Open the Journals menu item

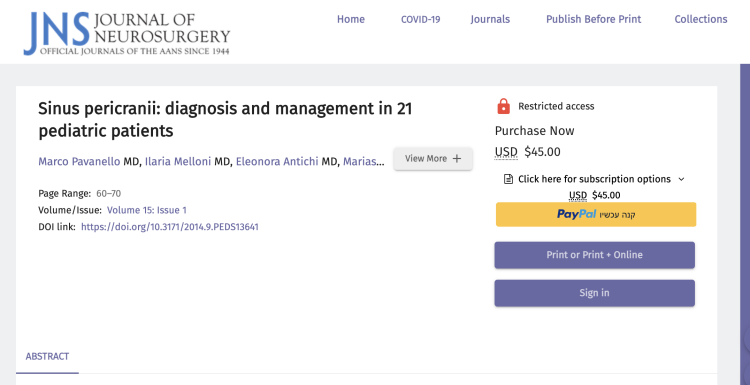[x=490, y=19]
